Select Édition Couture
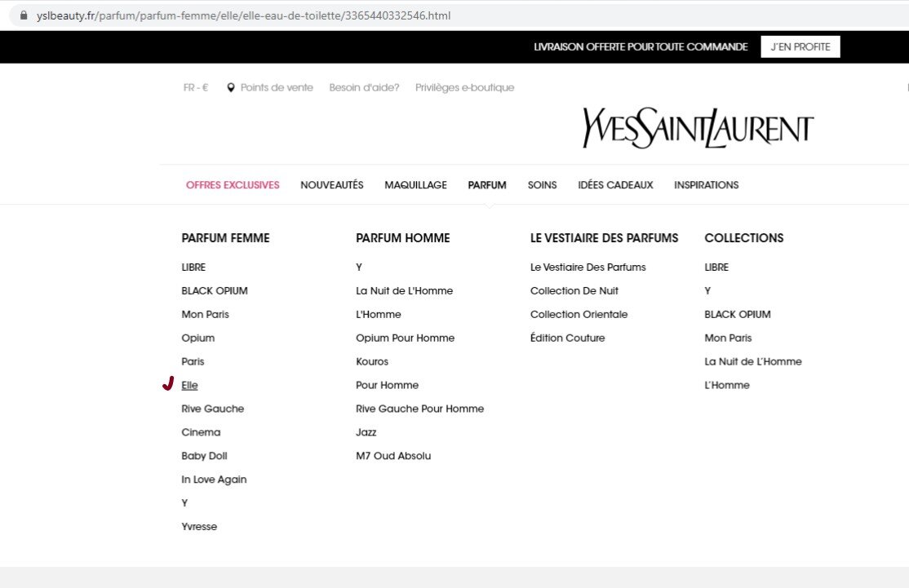 pos(567,337)
